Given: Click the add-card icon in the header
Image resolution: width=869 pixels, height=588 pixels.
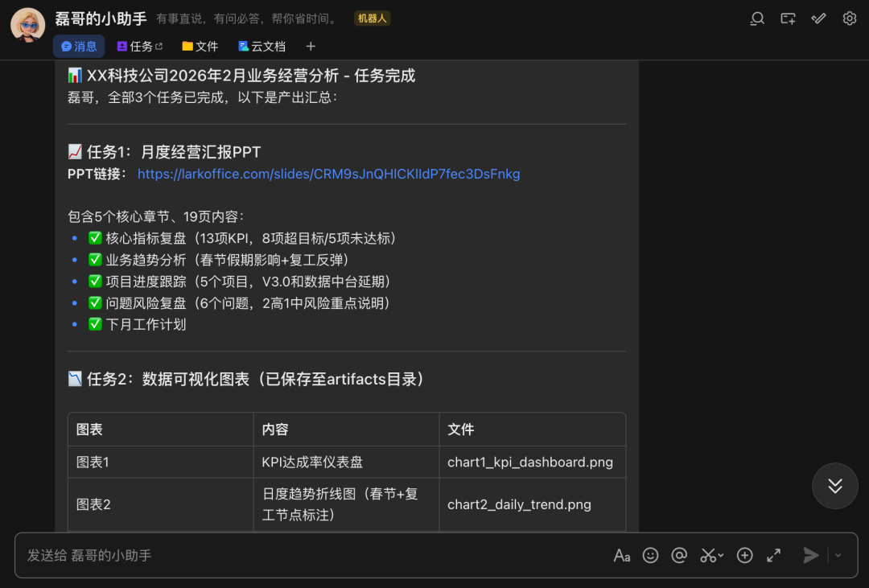Looking at the screenshot, I should 788,19.
